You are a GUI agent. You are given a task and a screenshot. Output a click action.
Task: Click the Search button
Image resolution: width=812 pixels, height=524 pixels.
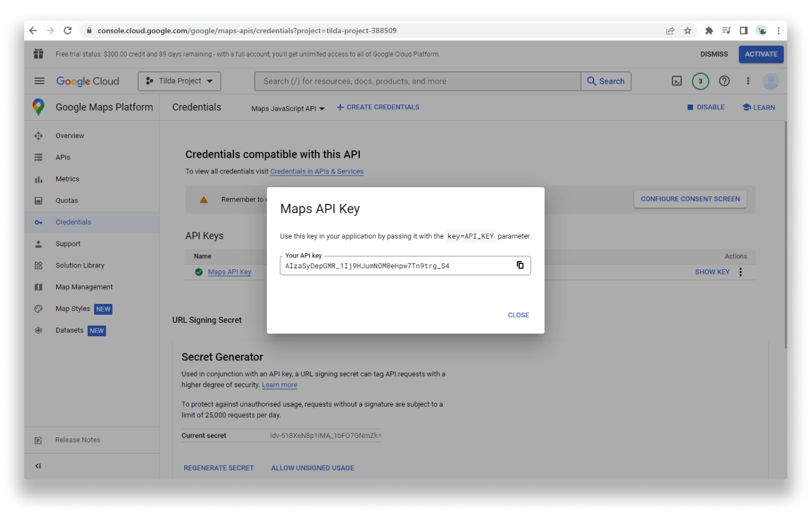[x=606, y=81]
